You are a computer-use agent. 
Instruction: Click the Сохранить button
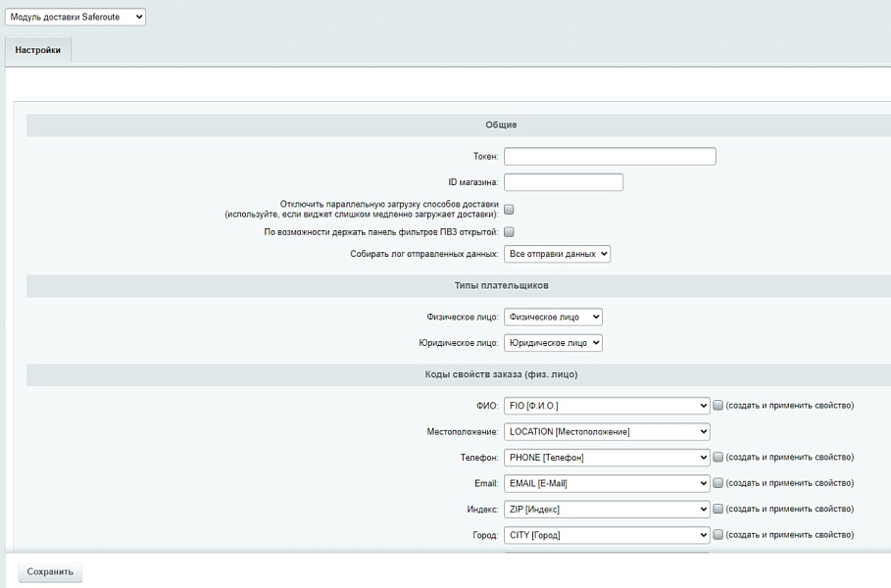(50, 571)
